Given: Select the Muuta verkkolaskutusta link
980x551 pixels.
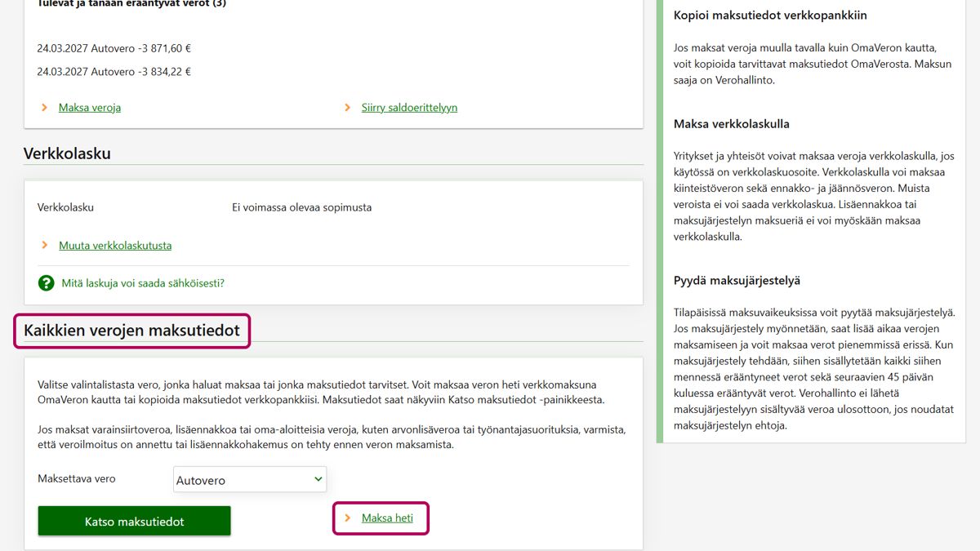Looking at the screenshot, I should (x=115, y=246).
